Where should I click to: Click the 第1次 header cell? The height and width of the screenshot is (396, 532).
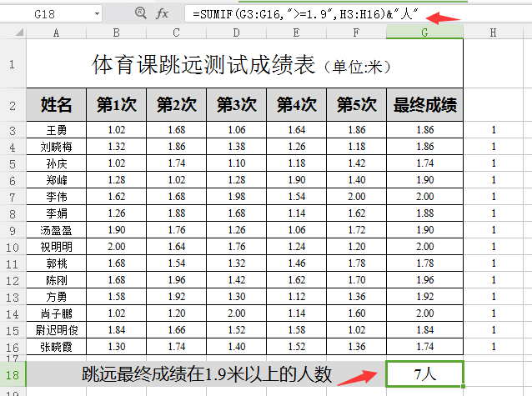(x=117, y=105)
